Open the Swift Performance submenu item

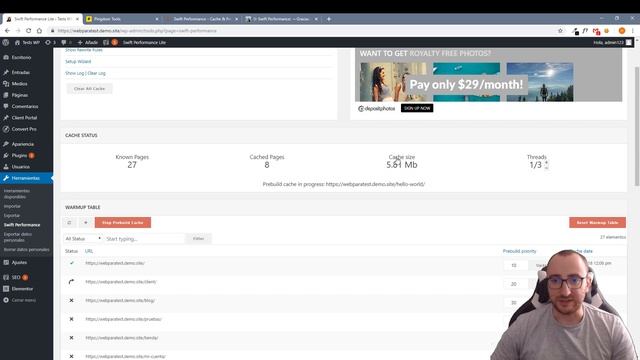coord(22,225)
